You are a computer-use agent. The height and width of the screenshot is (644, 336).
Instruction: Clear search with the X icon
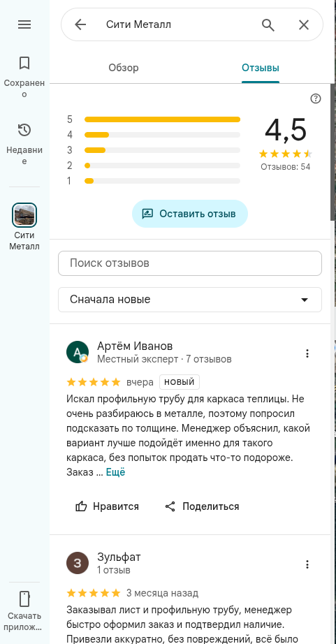[x=304, y=24]
